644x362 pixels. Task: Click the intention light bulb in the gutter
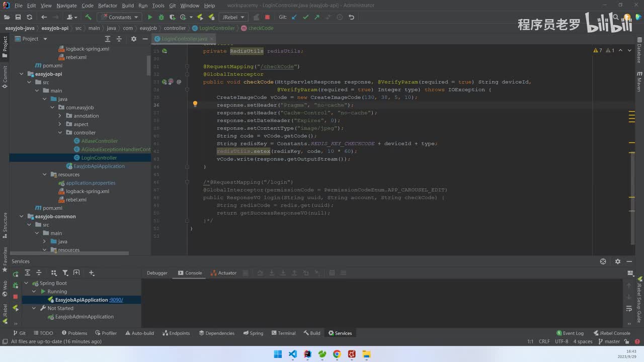click(195, 105)
